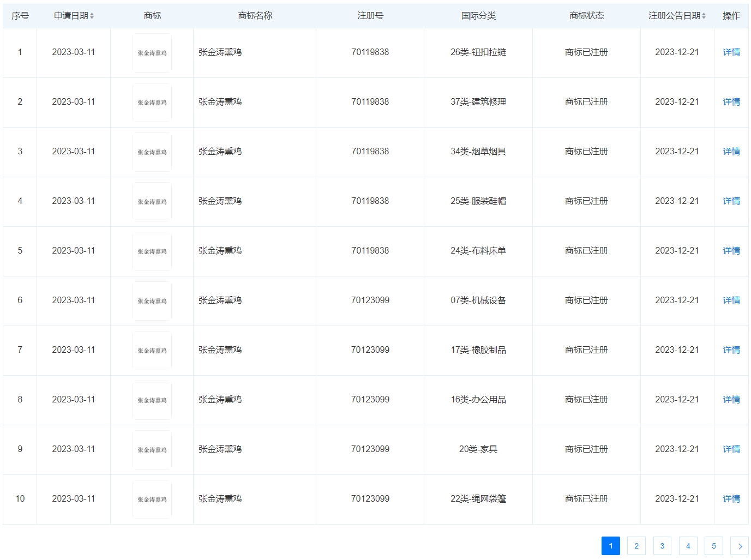Click 17类-橡胶制品 classification cell

click(478, 350)
